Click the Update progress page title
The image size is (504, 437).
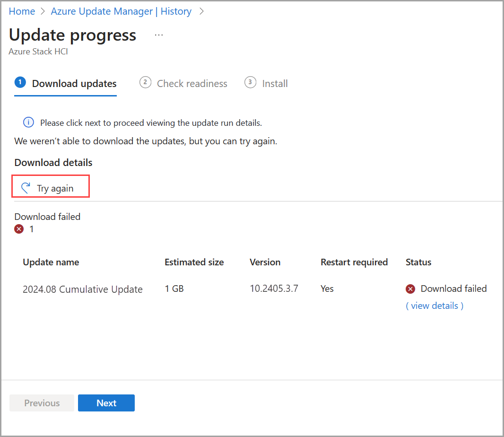[x=73, y=35]
